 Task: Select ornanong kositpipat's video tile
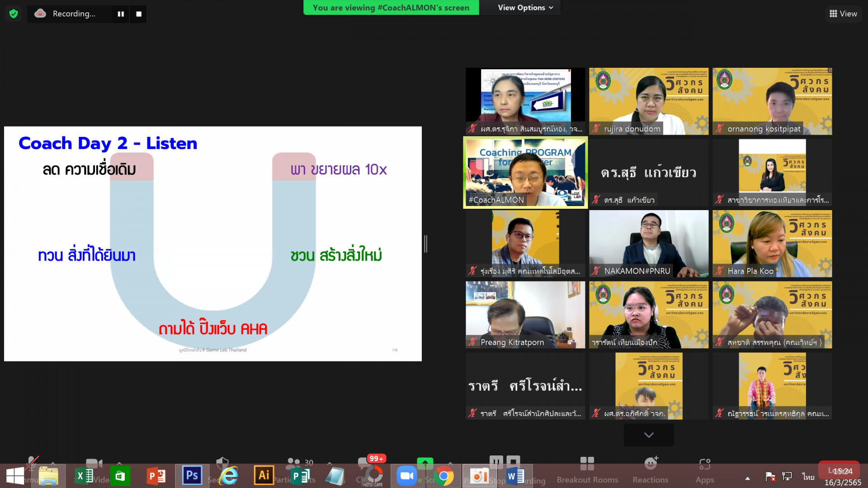point(772,101)
